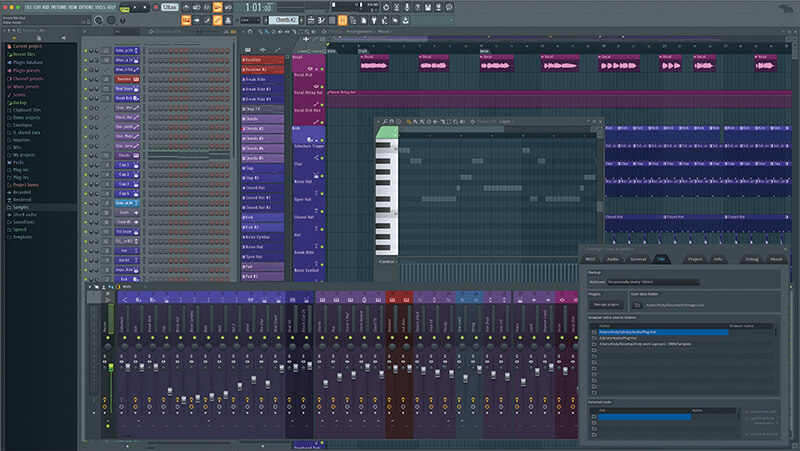Expand Templates folder in browser
The image size is (800, 451).
pos(20,237)
